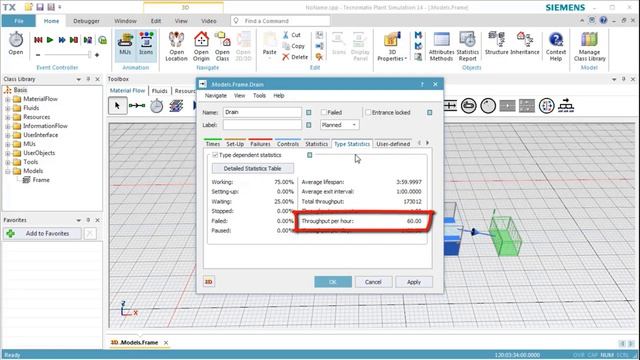Switch to the Failures tab
Viewport: 640px width, 360px height.
tap(260, 144)
